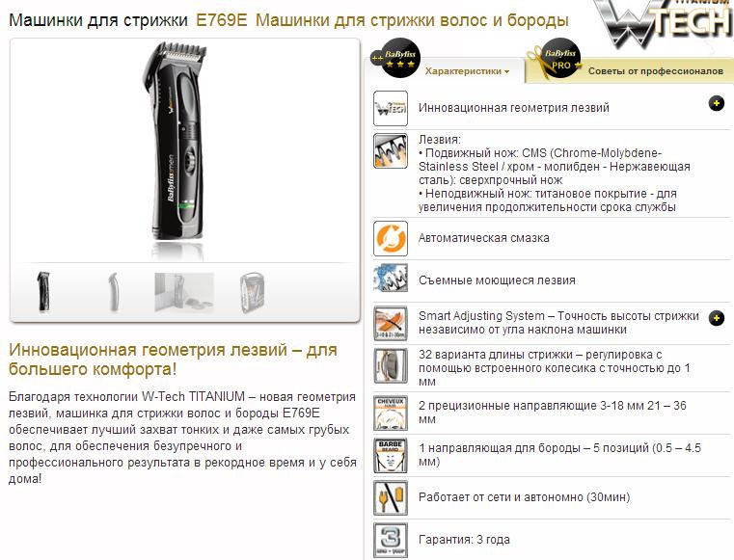Click the 32 cutting lengths wheel icon
Screen dimensions: 734x560
point(391,366)
